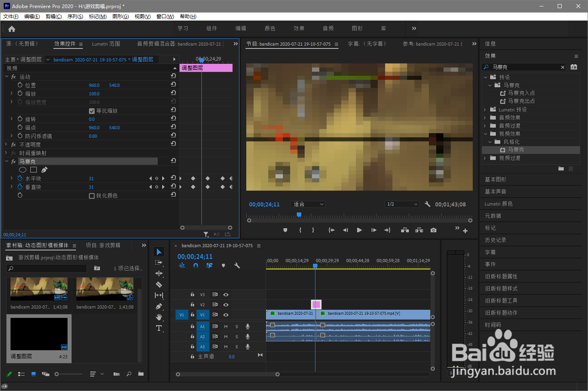The height and width of the screenshot is (391, 588).
Task: Switch to 项目: 游戏剪辑 tab
Action: coord(103,245)
